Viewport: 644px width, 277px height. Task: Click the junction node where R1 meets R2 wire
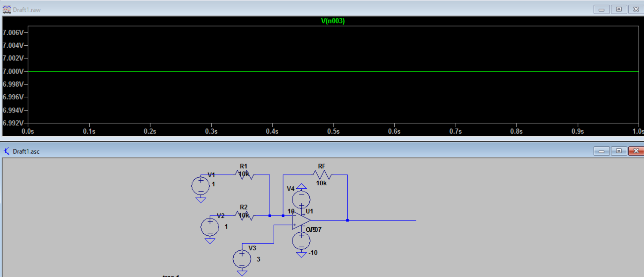(270, 216)
